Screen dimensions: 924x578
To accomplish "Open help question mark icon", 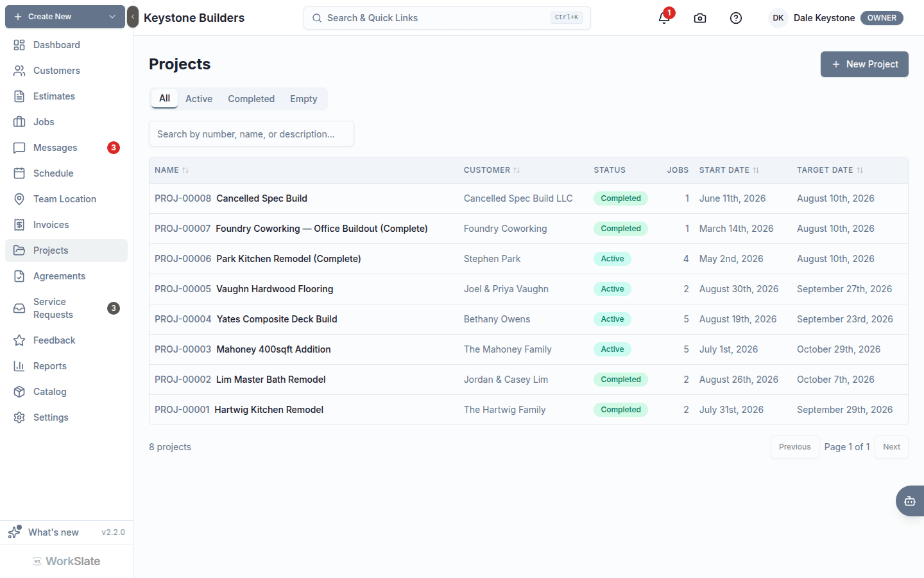I will [x=736, y=18].
